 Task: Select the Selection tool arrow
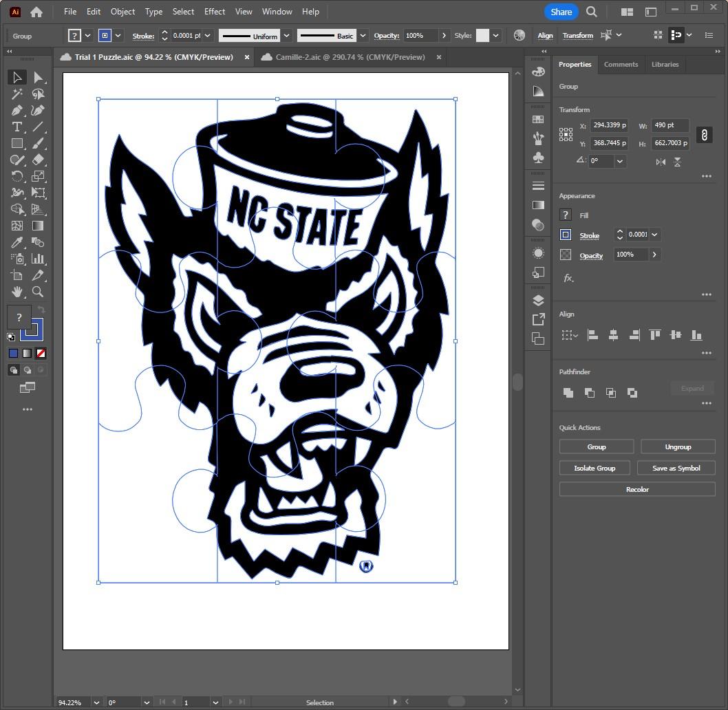click(x=17, y=77)
